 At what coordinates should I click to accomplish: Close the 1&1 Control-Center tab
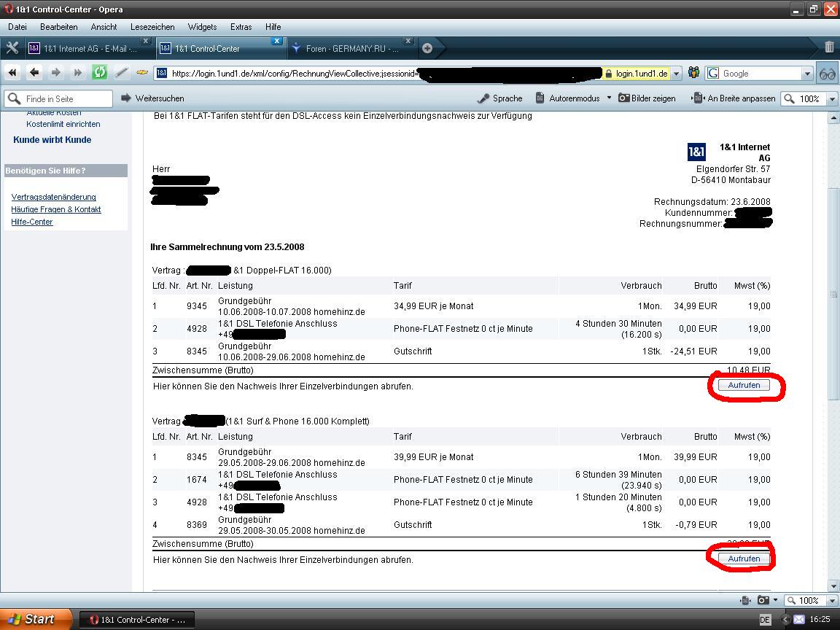click(x=276, y=41)
